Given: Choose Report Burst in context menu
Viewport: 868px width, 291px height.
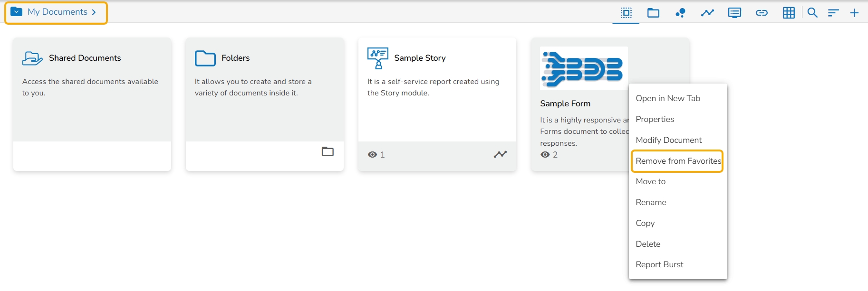Looking at the screenshot, I should click(659, 264).
